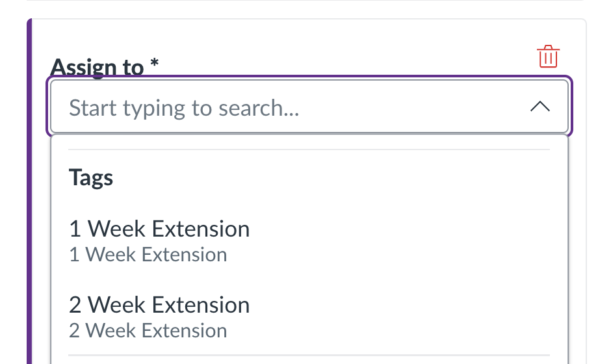Close the tag options list via up arrow

coord(540,107)
